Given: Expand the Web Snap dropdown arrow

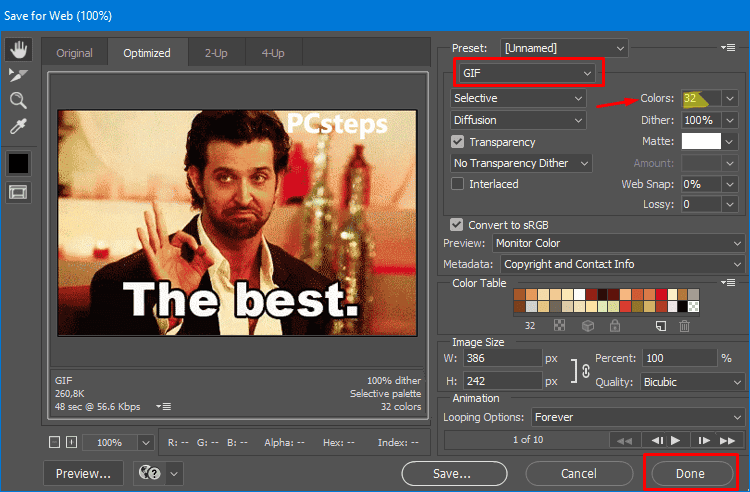Looking at the screenshot, I should click(x=730, y=184).
